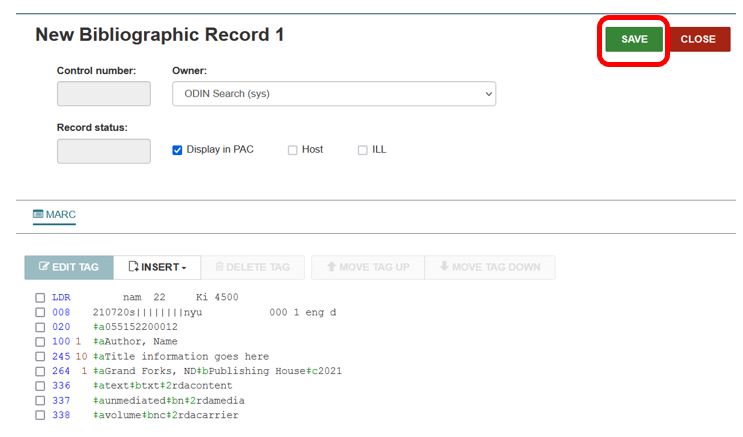Open the Owner dropdown
Screen dimensions: 743x437
(334, 94)
